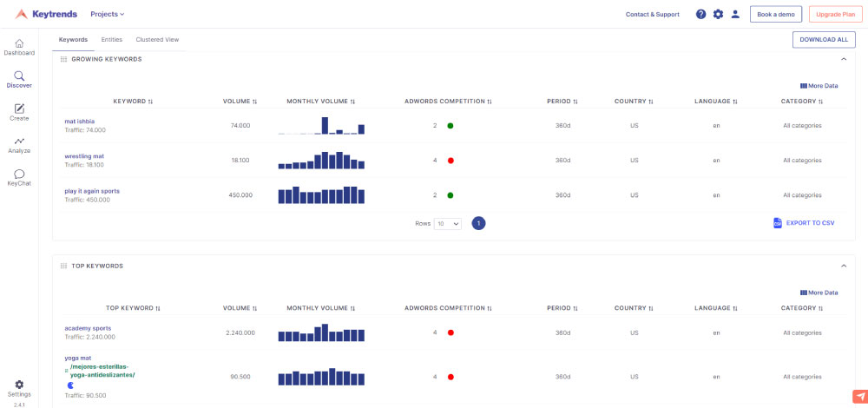868x408 pixels.
Task: Open the yoga mat keyword
Action: point(78,359)
